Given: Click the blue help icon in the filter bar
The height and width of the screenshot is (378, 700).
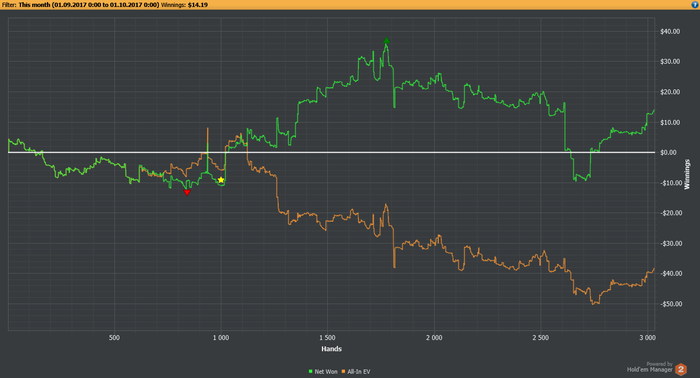Looking at the screenshot, I should pyautogui.click(x=694, y=4).
